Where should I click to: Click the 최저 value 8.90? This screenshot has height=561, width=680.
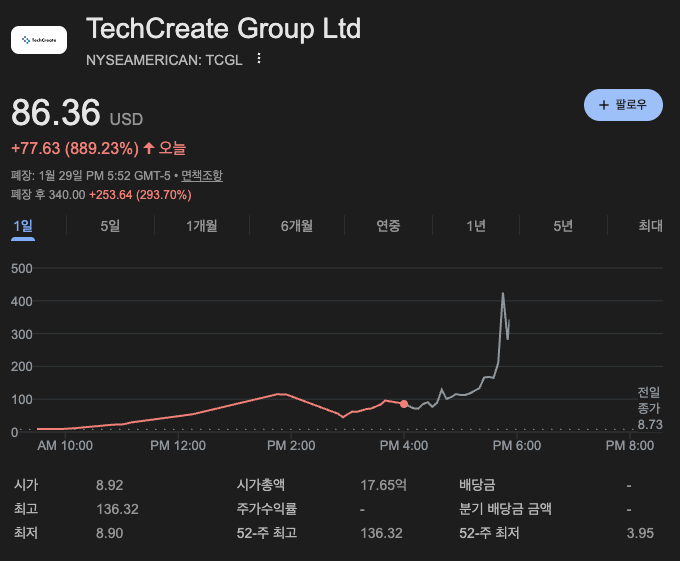coord(110,533)
